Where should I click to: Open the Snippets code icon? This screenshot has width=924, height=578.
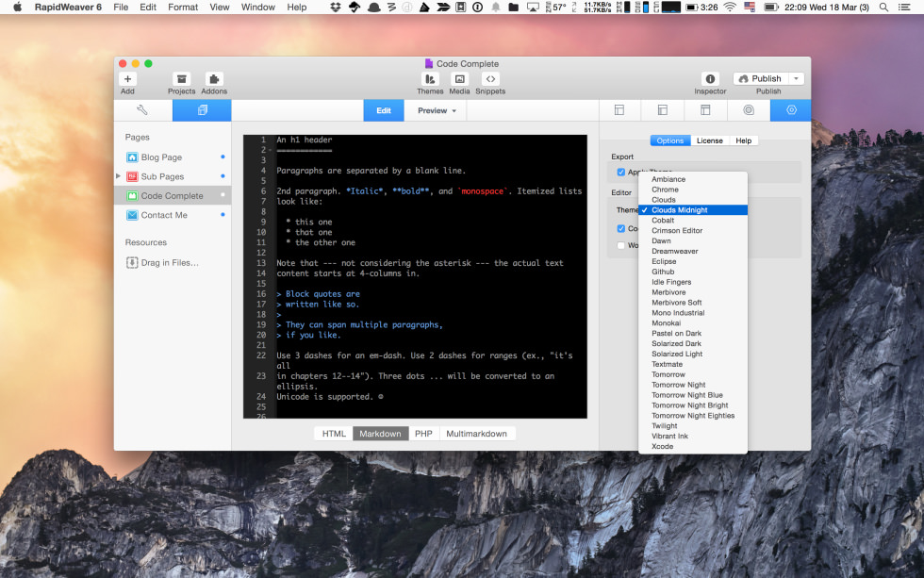(x=490, y=79)
